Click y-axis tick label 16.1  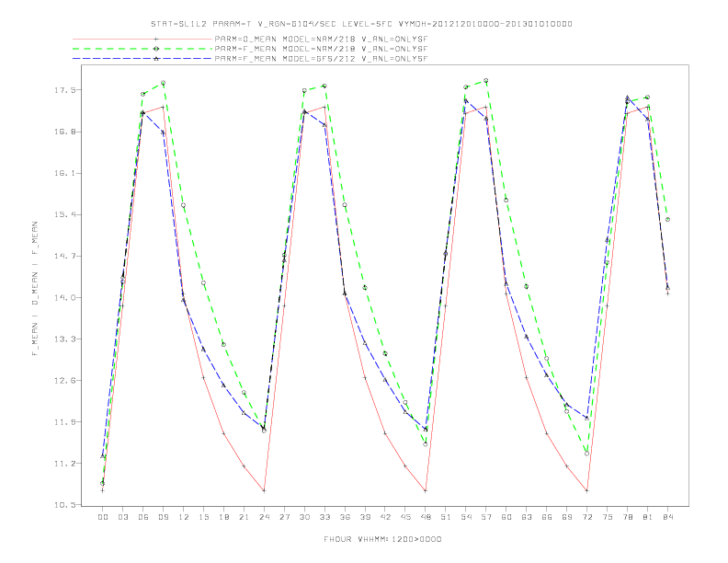pos(63,173)
